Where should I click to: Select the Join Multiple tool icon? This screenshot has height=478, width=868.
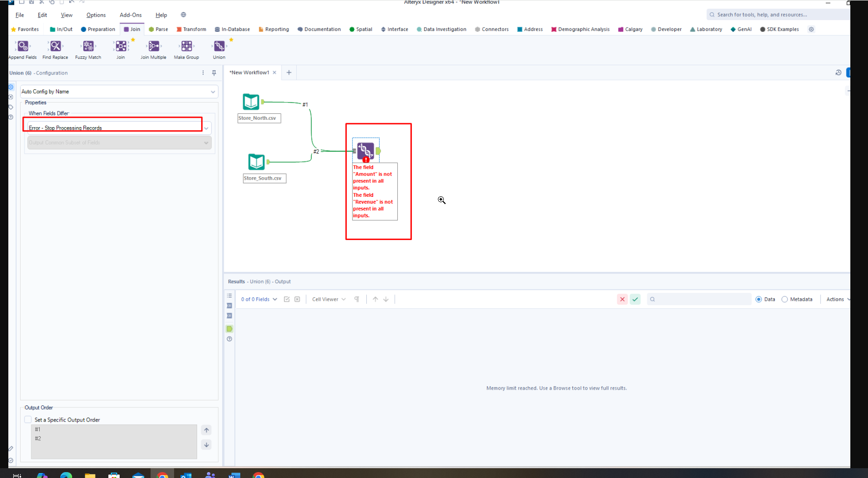pos(153,47)
